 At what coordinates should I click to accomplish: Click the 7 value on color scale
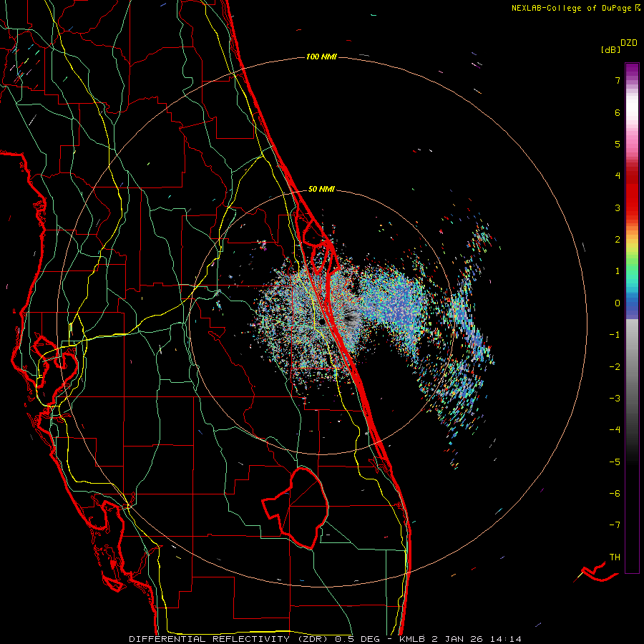(618, 80)
